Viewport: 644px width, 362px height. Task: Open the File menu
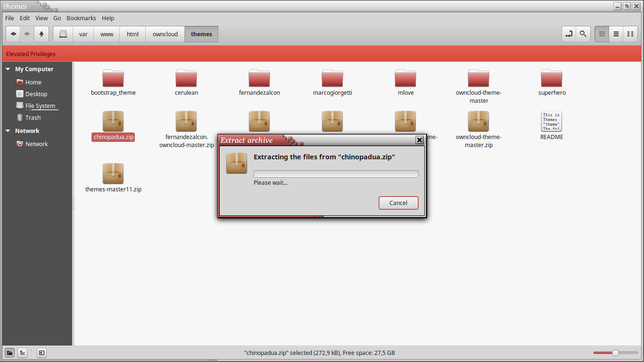[x=9, y=18]
